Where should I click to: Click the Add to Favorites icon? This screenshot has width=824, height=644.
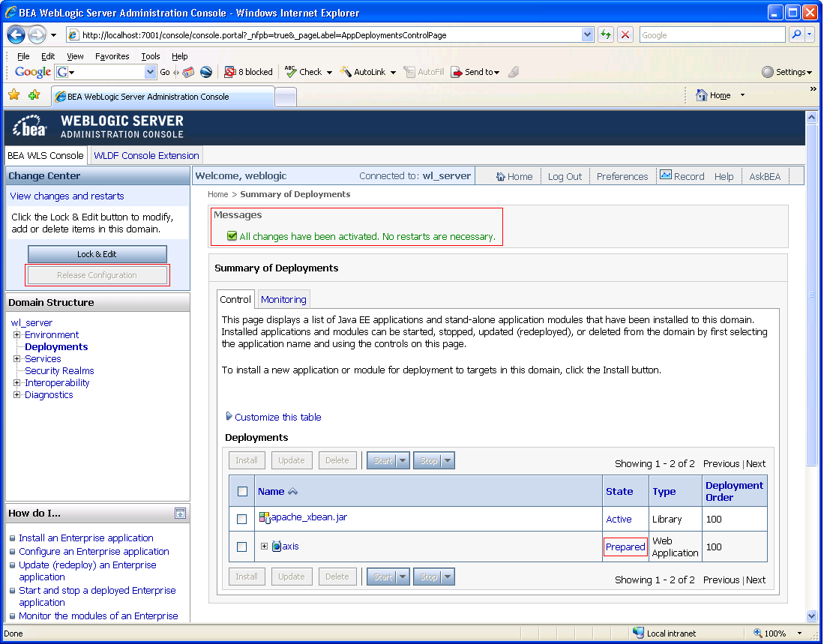[34, 95]
